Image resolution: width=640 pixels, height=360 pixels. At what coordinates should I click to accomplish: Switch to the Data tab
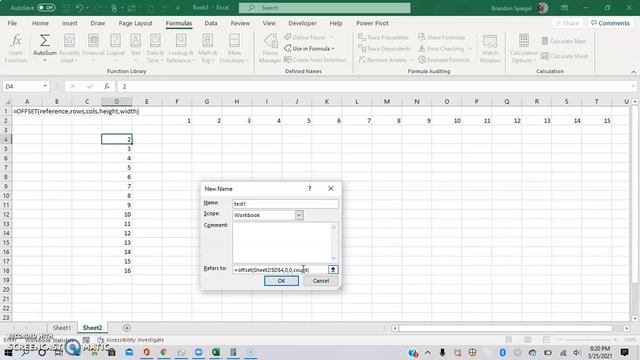[x=211, y=23]
